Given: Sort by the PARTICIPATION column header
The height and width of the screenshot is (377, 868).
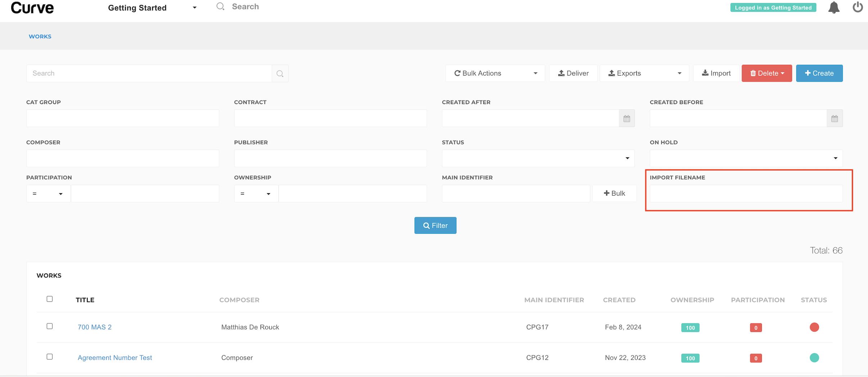Looking at the screenshot, I should point(758,300).
